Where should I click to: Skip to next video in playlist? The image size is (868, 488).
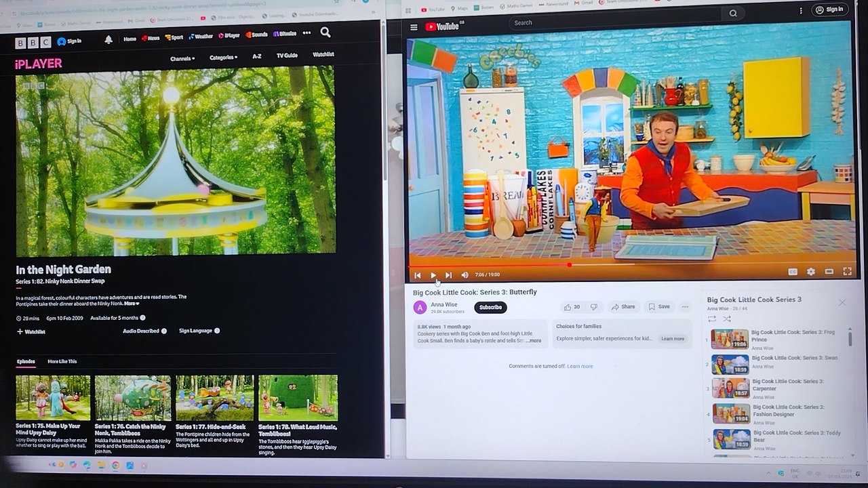click(448, 275)
